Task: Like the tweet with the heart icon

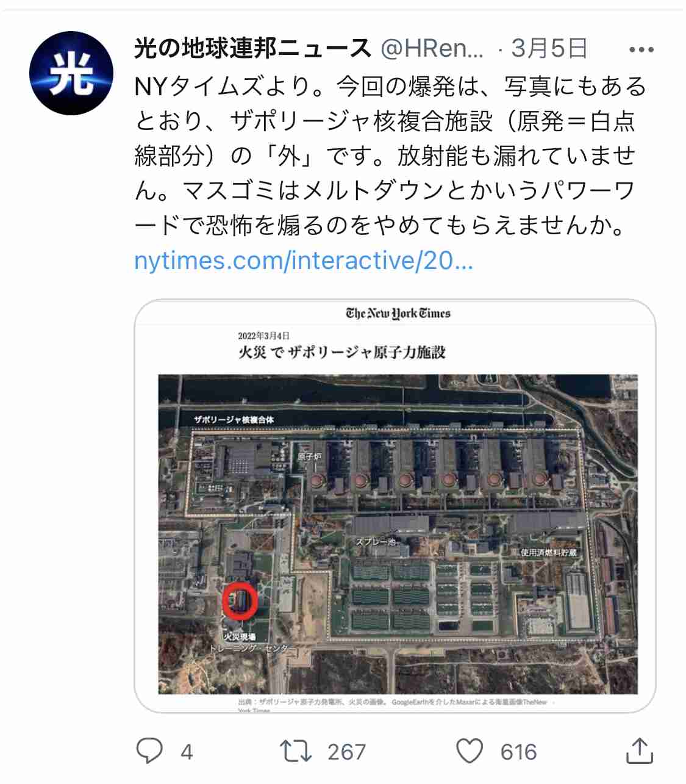Action: click(x=470, y=751)
